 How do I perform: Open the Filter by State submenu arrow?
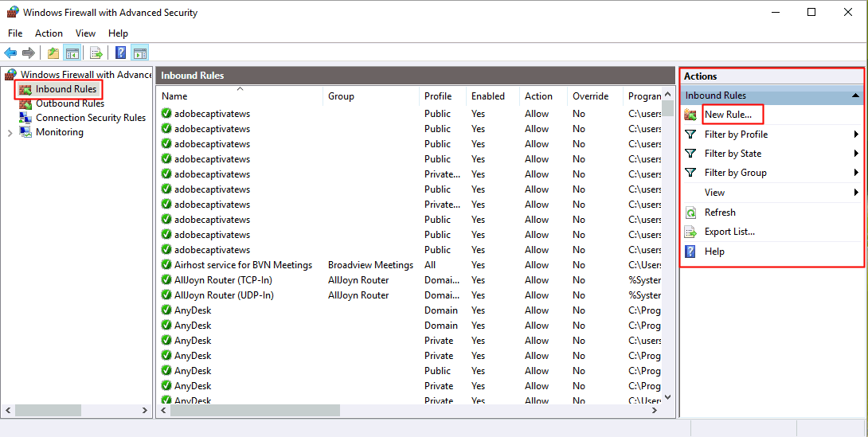click(x=856, y=154)
